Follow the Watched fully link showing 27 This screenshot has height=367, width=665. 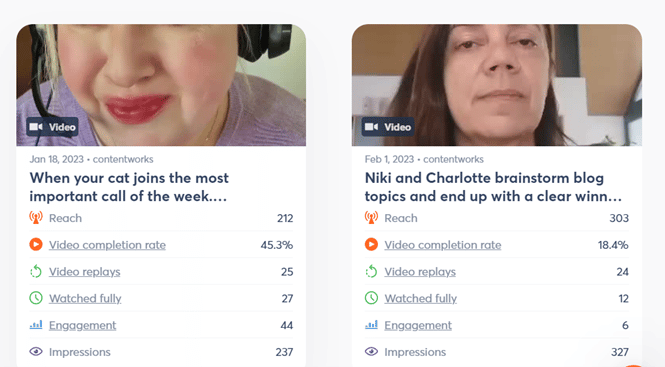click(x=85, y=298)
